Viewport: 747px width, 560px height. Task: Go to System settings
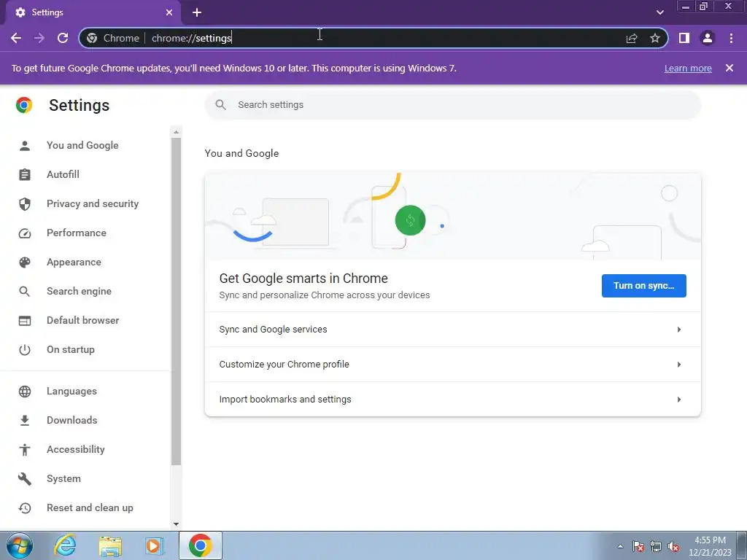63,478
